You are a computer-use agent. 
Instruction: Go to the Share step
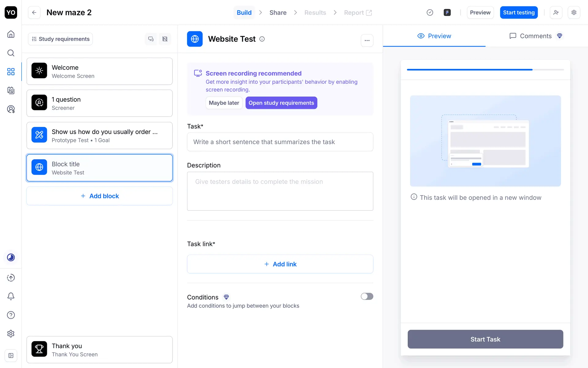pyautogui.click(x=278, y=13)
